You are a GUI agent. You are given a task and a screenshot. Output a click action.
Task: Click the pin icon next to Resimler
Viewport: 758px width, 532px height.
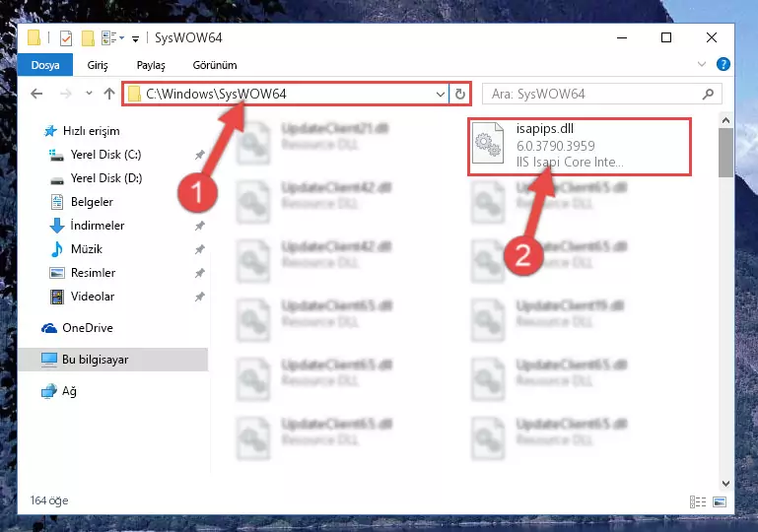200,273
